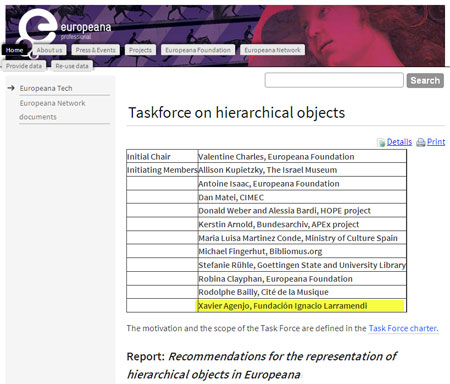
Task: Go to Press & Events
Action: click(x=95, y=50)
